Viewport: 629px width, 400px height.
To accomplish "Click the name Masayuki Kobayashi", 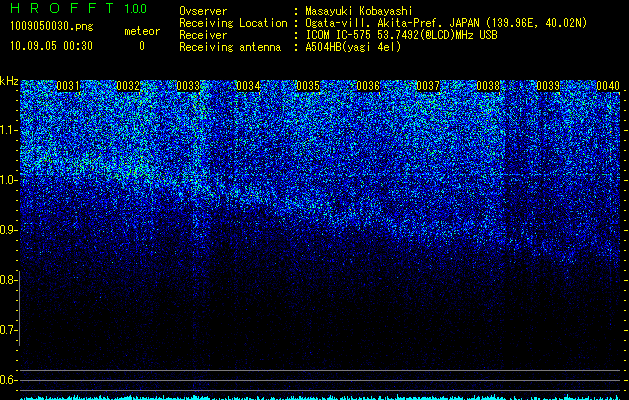I will pyautogui.click(x=359, y=11).
